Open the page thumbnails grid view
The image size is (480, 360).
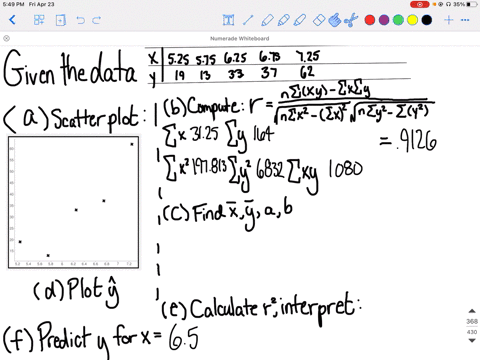point(39,20)
